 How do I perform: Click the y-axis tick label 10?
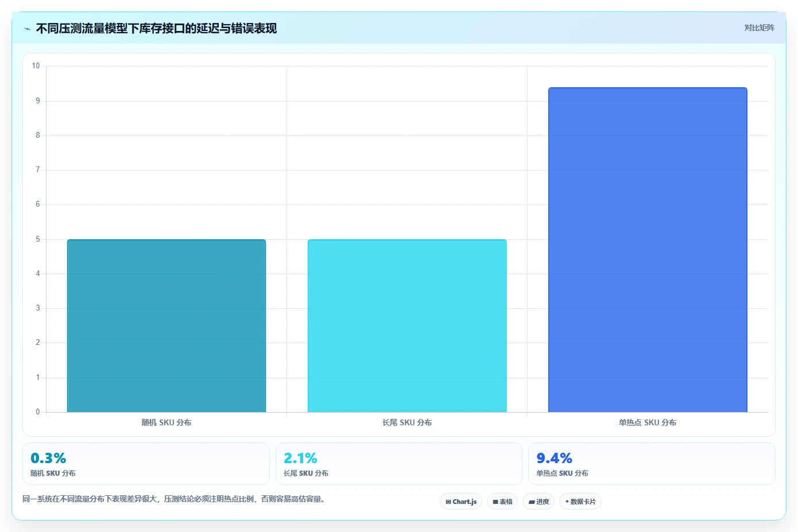36,66
